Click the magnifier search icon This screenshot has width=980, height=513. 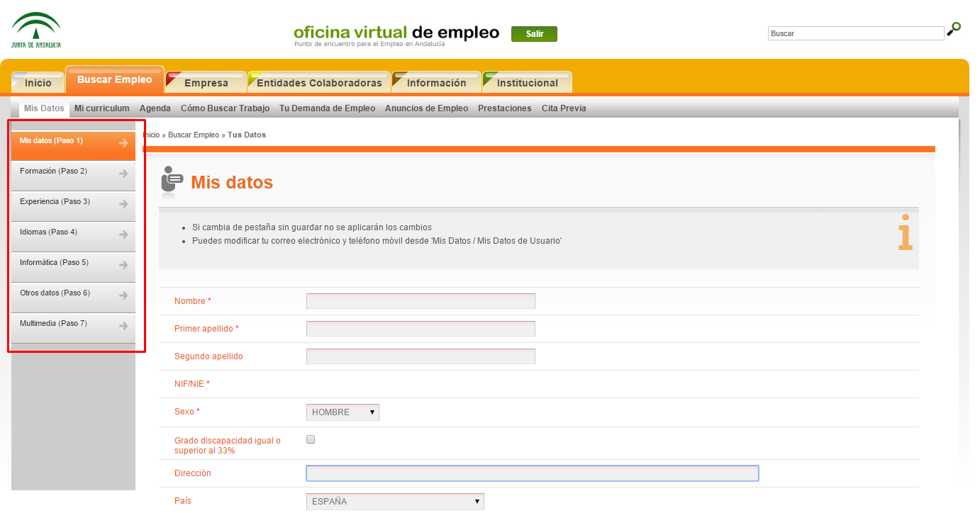coord(953,31)
